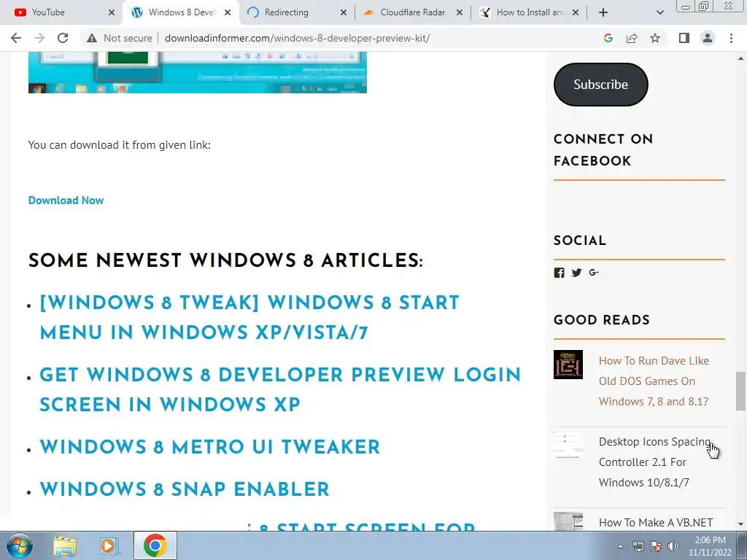747x560 pixels.
Task: Open Windows 8 Start Menu tweak article
Action: [249, 317]
